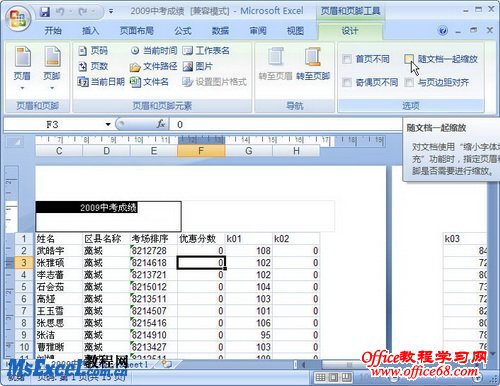500x386 pixels.
Task: Insert File Path (文件路径) element
Action: coord(154,66)
